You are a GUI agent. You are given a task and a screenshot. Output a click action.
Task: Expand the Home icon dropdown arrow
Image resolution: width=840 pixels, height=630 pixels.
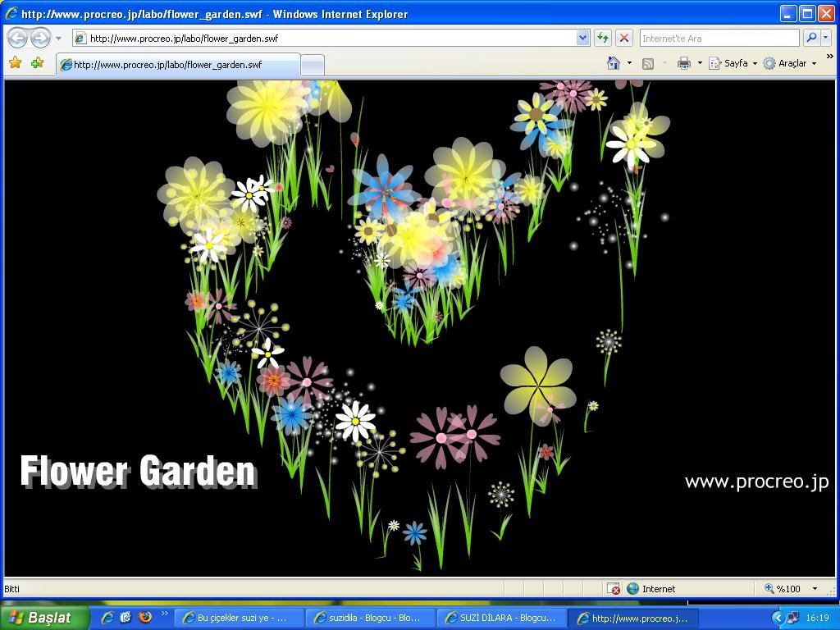click(x=629, y=63)
